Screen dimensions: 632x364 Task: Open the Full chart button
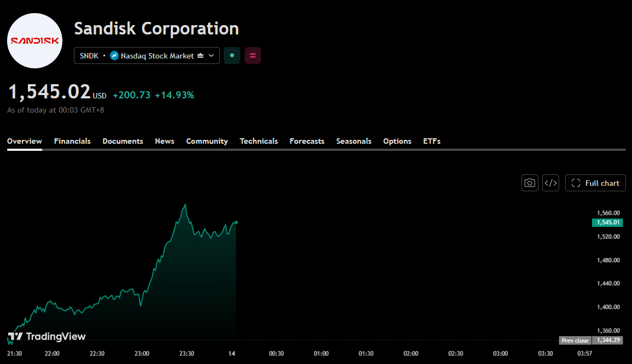click(x=595, y=183)
